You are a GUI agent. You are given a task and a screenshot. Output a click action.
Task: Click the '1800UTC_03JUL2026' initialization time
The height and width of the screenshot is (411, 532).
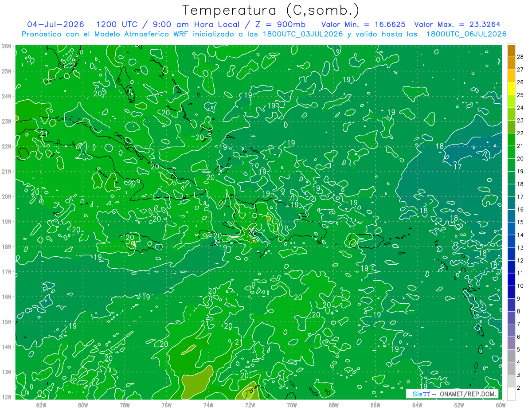[302, 34]
